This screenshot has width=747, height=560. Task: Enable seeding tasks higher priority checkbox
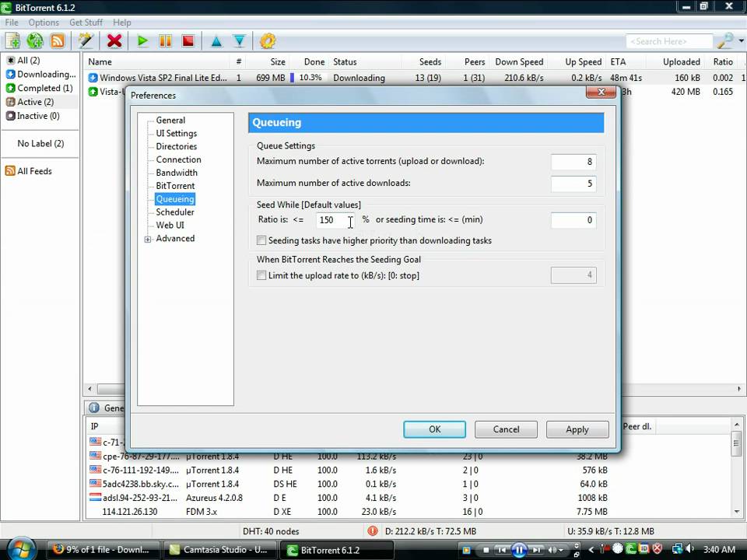pos(261,240)
